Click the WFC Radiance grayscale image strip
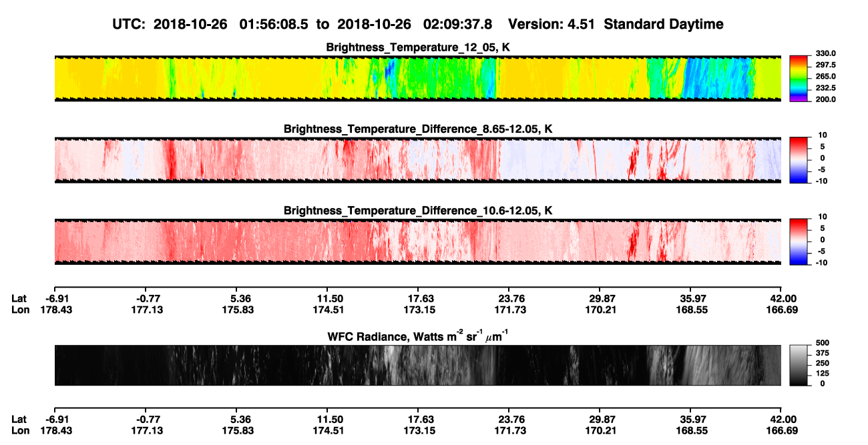The image size is (868, 445). [x=417, y=365]
